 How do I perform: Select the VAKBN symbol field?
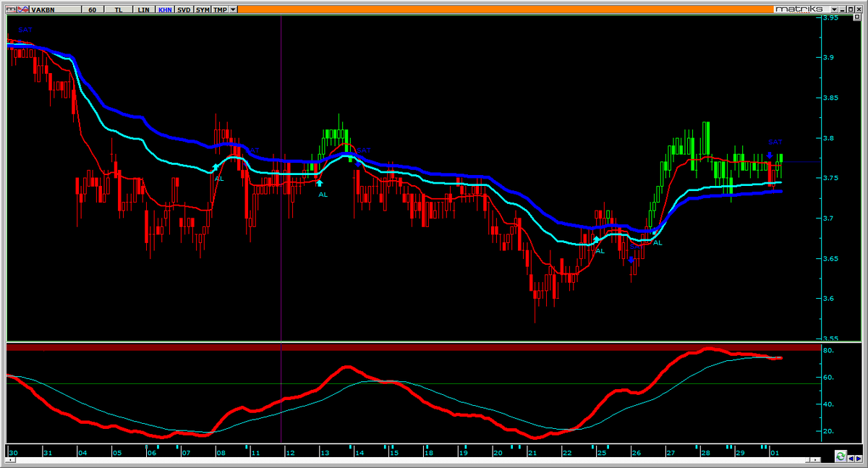[55, 9]
